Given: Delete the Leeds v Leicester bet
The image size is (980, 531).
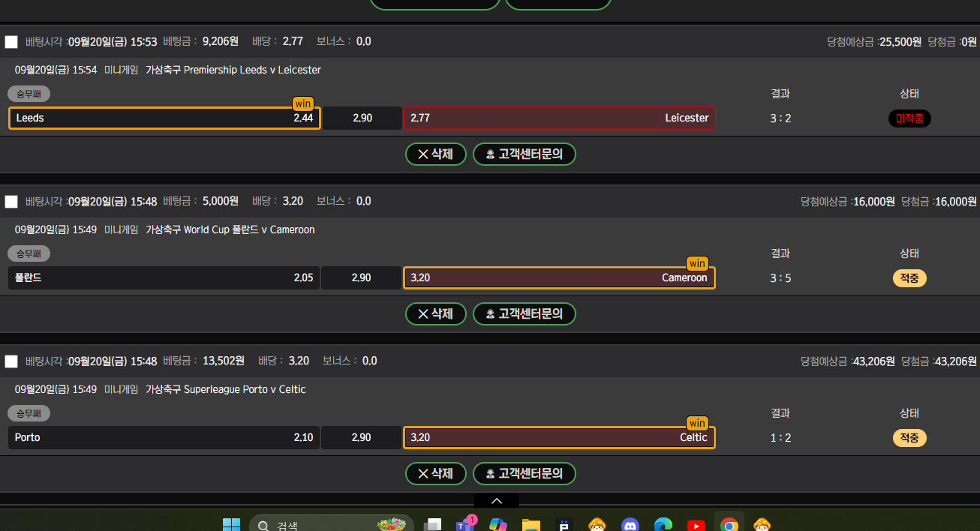Looking at the screenshot, I should [435, 154].
